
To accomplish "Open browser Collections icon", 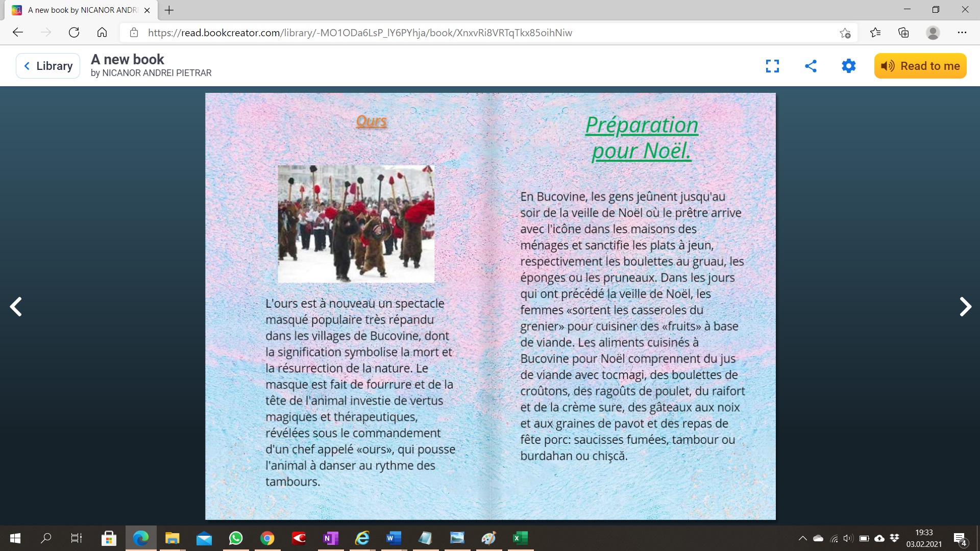I will pos(903,33).
